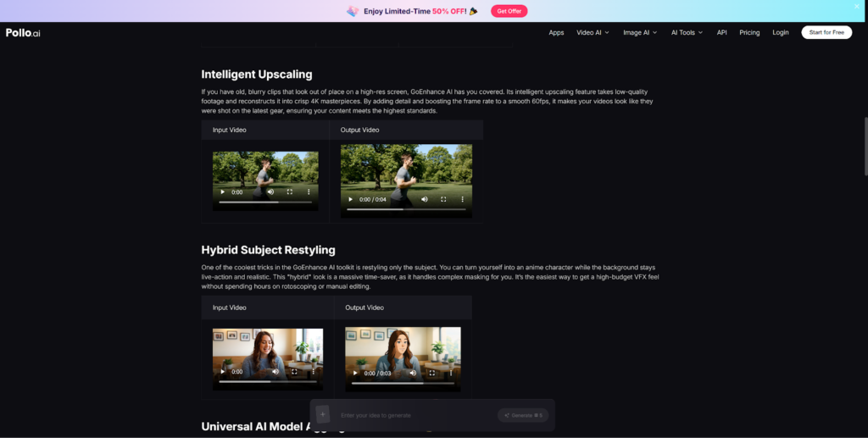
Task: Open the Pollo.ai home logo
Action: [x=23, y=32]
